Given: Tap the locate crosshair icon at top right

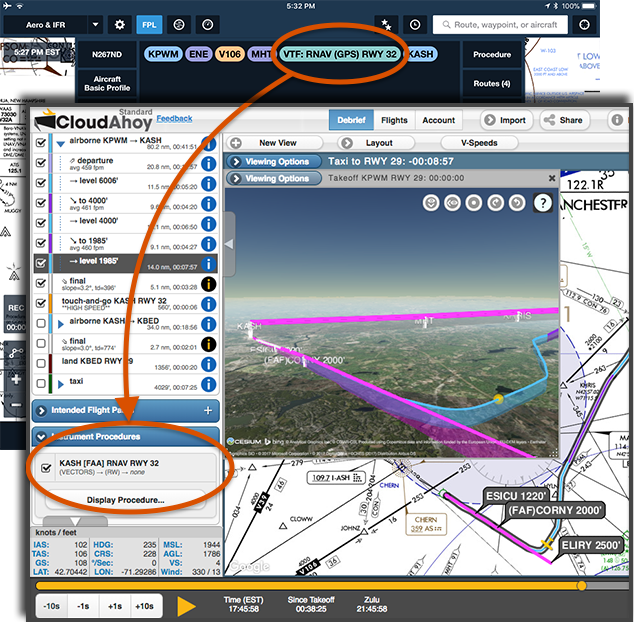Looking at the screenshot, I should point(584,25).
